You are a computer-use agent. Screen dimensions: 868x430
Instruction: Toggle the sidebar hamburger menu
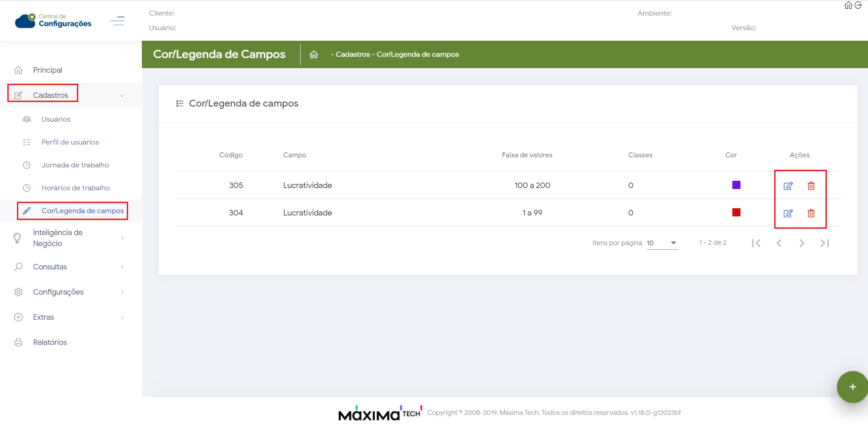click(117, 21)
